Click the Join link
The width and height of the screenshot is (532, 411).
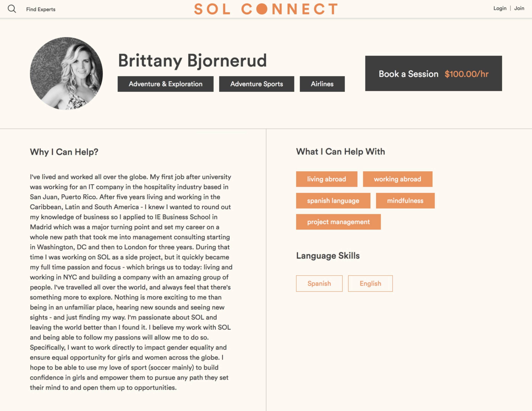point(519,8)
